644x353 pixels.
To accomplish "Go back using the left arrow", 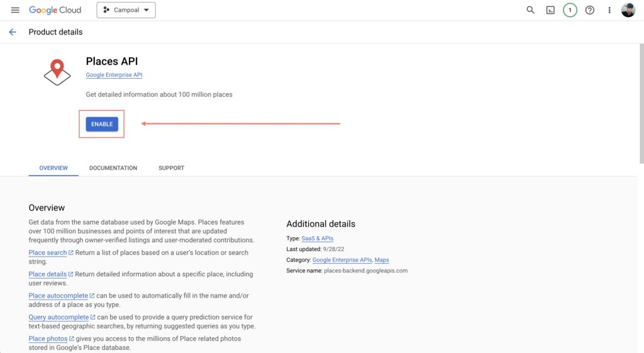I will (x=13, y=32).
